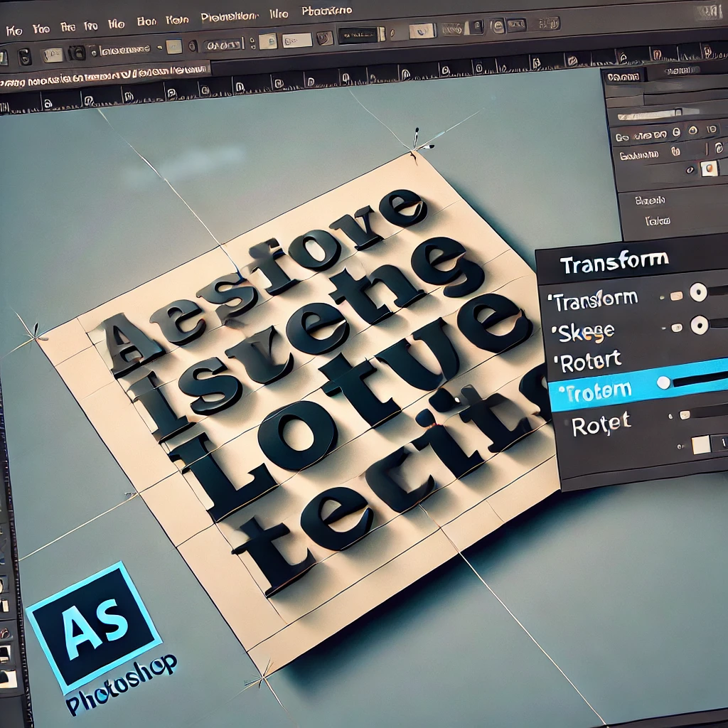This screenshot has width=728, height=728.
Task: Click the slider knob in blue 'Trotem' row
Action: pos(663,382)
